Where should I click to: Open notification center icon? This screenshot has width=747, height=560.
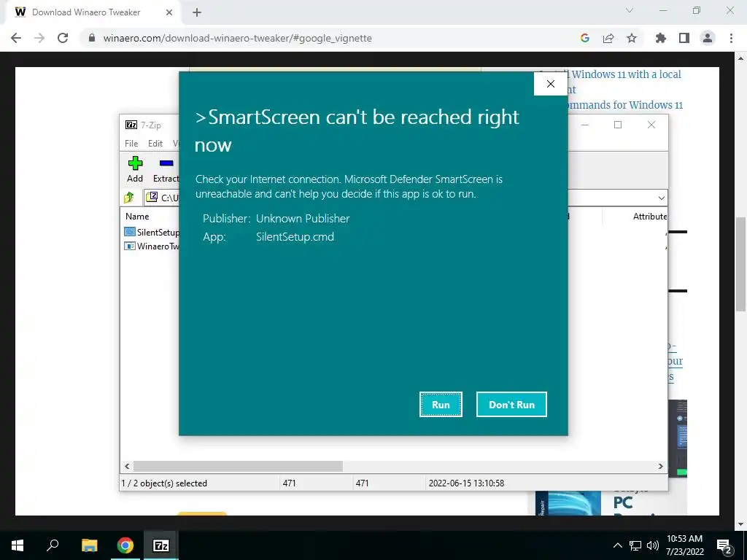724,545
